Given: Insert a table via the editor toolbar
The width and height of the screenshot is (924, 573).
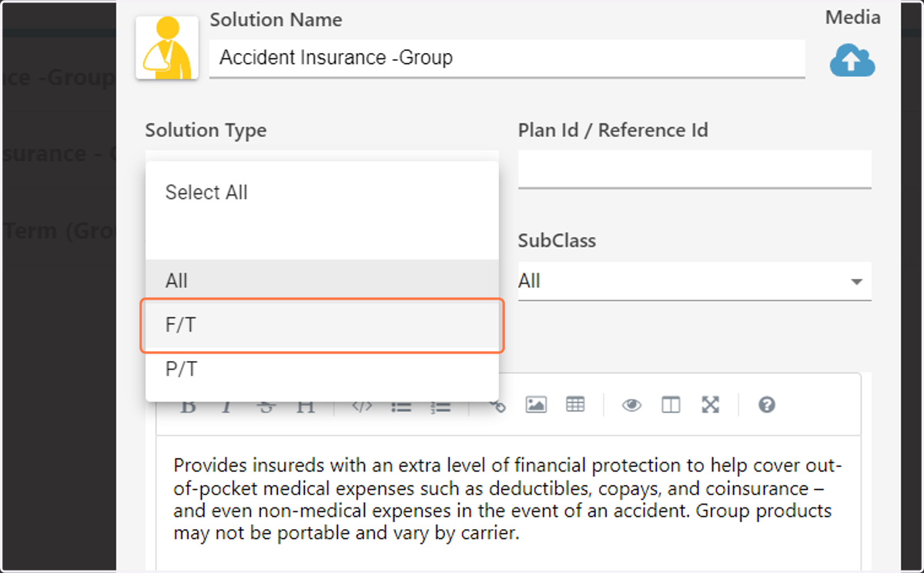Looking at the screenshot, I should (x=575, y=404).
